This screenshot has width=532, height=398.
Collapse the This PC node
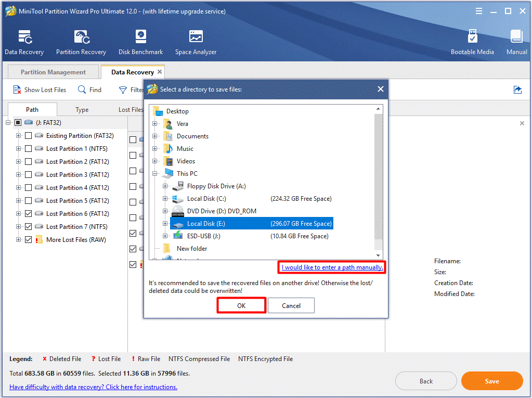point(155,173)
